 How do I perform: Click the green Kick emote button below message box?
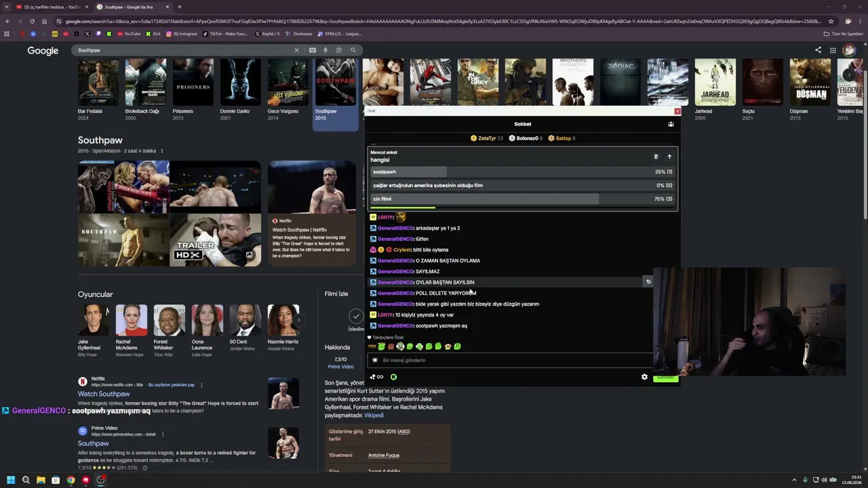point(393,377)
